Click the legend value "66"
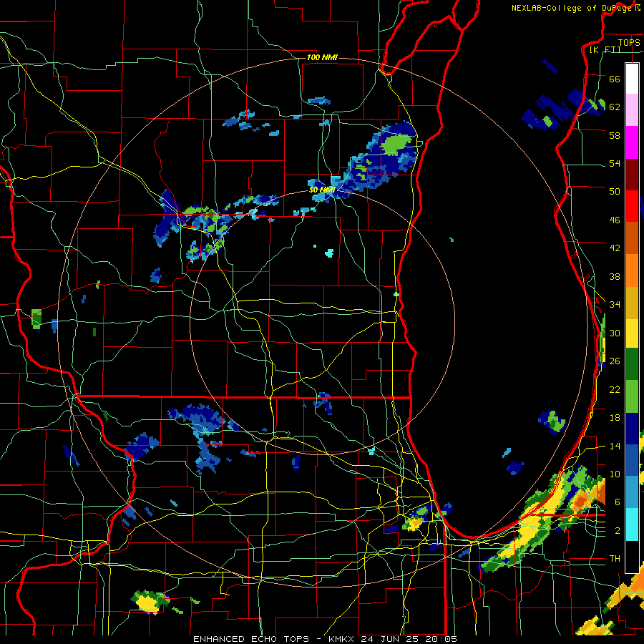The image size is (644, 644). point(615,79)
